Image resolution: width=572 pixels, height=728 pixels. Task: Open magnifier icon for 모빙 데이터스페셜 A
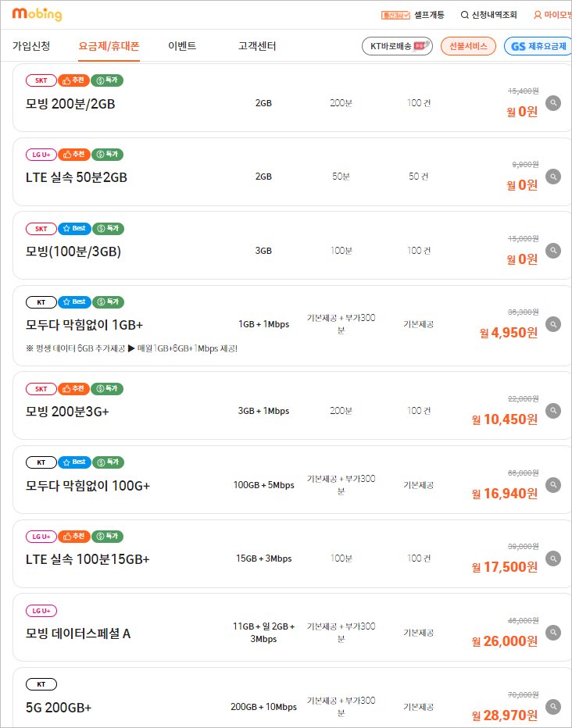pos(553,633)
